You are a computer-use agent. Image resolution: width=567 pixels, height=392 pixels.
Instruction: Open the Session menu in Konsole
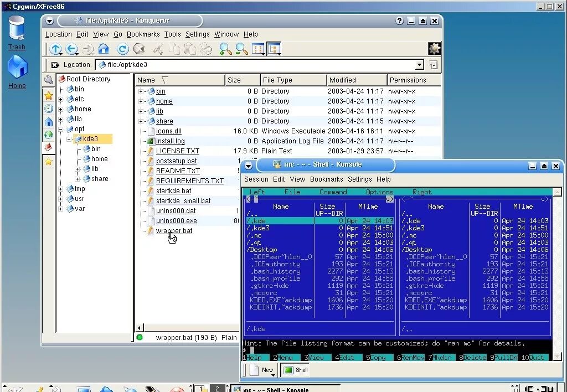click(256, 179)
